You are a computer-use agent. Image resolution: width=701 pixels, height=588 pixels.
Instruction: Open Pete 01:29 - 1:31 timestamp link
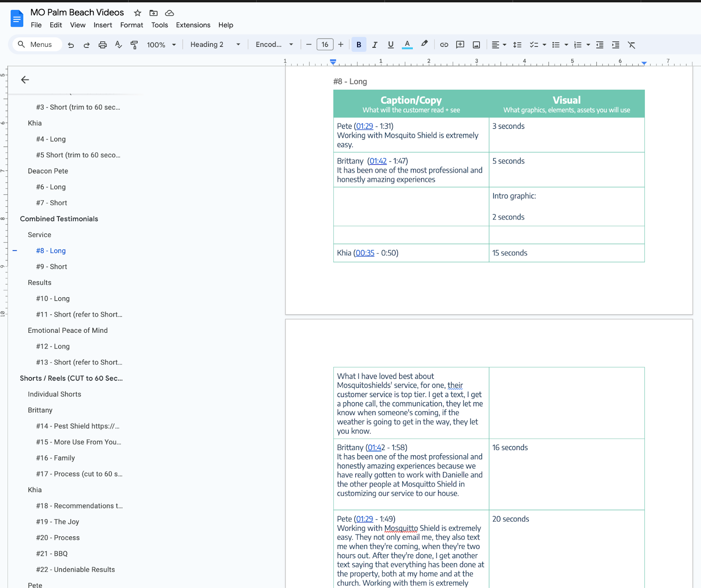click(x=365, y=126)
